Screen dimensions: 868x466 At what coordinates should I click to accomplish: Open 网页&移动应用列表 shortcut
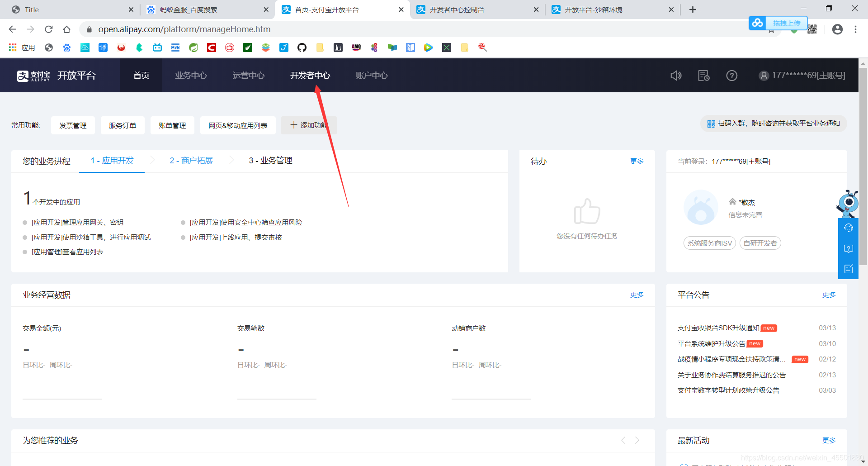pos(238,125)
